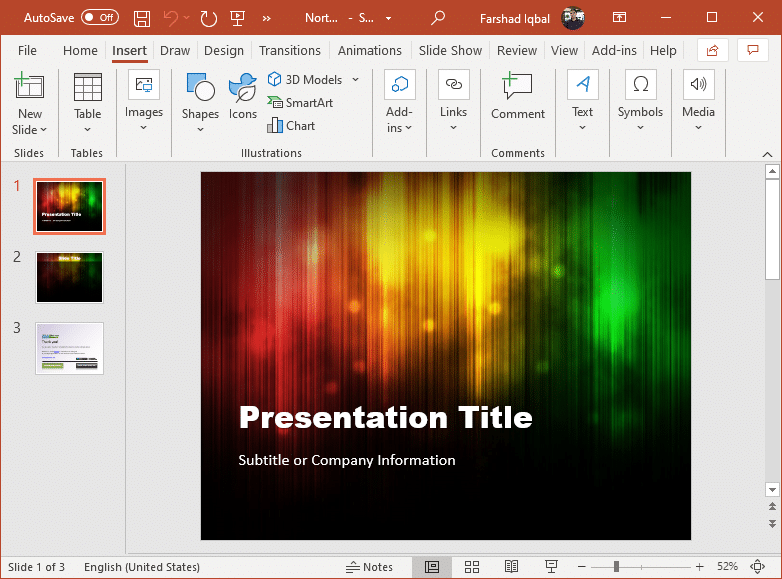The height and width of the screenshot is (579, 782).
Task: Switch to the Design tab
Action: 224,51
